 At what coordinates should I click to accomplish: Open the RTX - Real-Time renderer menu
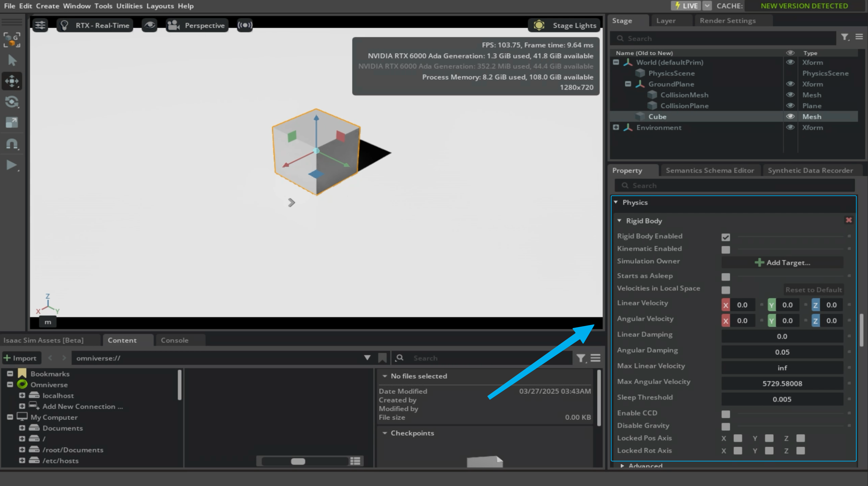95,25
